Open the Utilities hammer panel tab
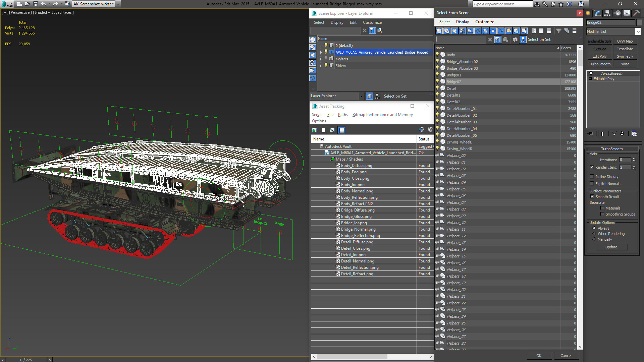Image resolution: width=644 pixels, height=362 pixels. (636, 13)
